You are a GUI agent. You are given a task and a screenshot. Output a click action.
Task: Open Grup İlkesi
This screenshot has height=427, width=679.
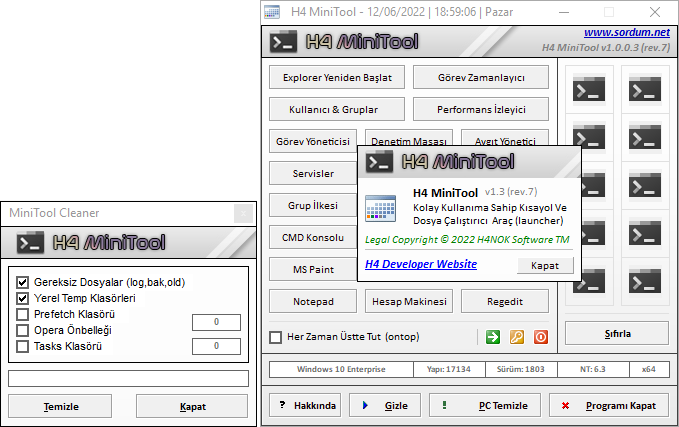313,205
